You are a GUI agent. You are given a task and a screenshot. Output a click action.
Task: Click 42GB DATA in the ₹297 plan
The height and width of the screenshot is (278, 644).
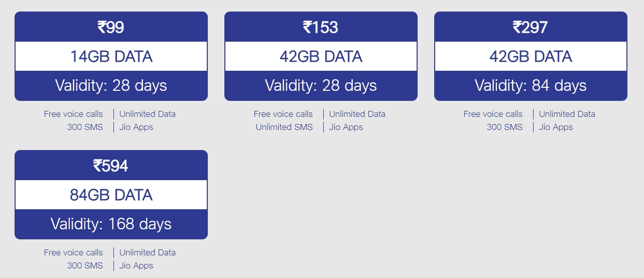(x=531, y=56)
